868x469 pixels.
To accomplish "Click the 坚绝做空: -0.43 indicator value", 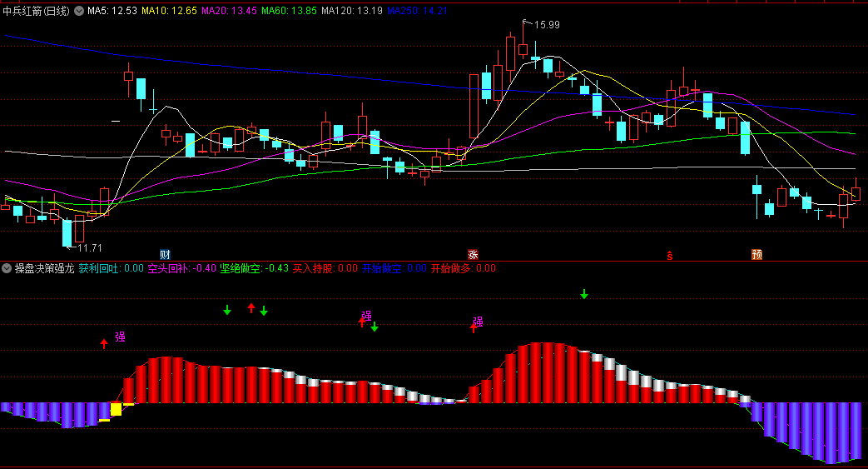I will click(x=254, y=268).
